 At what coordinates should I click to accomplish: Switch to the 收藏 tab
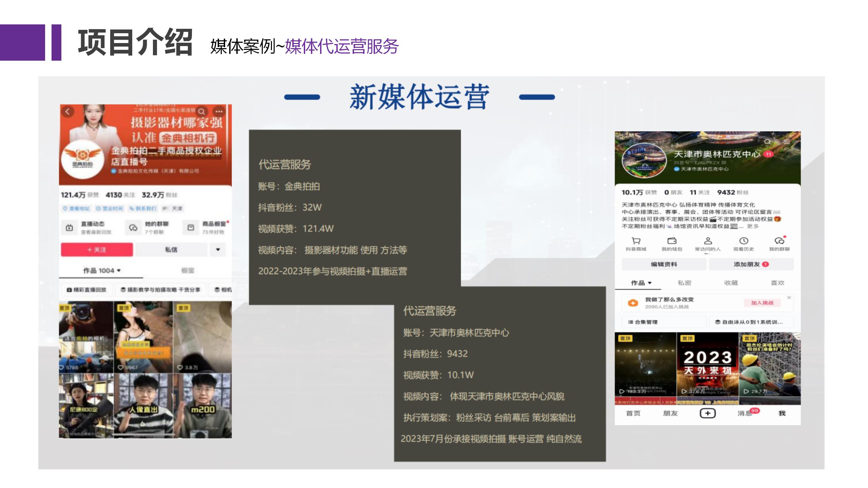pos(731,283)
